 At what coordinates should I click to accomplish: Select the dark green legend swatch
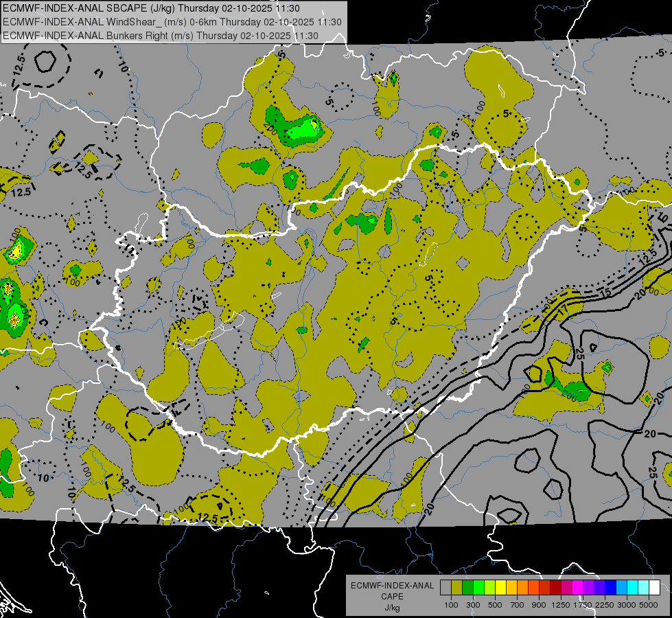click(467, 588)
